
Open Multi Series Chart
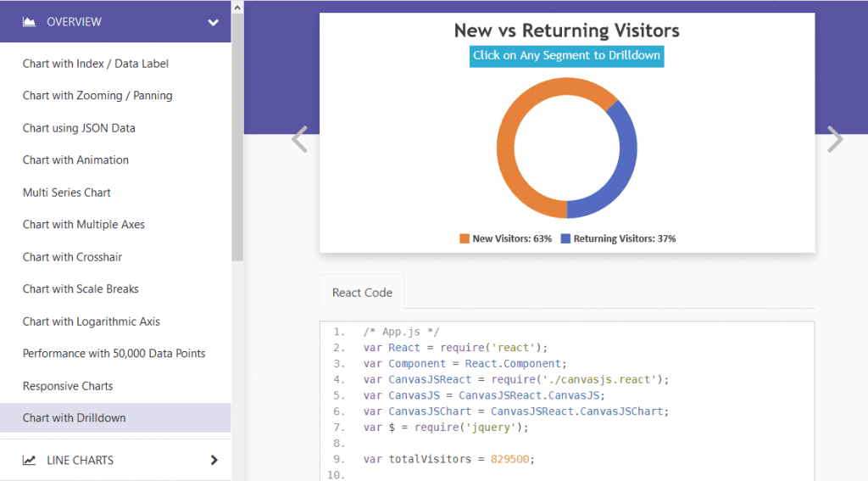[x=66, y=193]
